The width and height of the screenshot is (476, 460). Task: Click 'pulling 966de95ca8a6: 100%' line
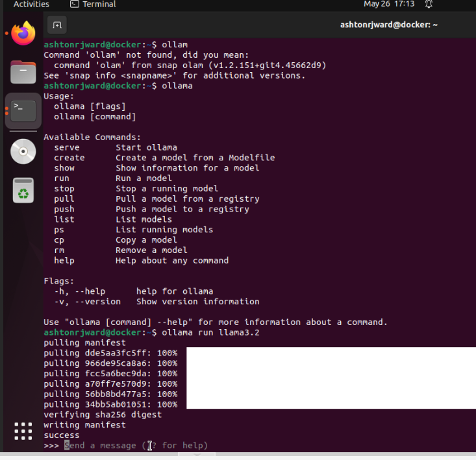(110, 363)
